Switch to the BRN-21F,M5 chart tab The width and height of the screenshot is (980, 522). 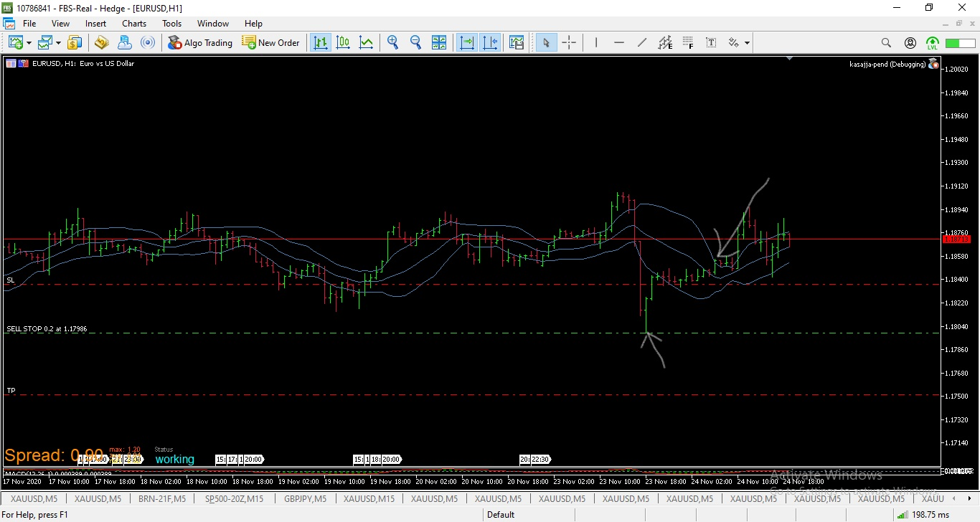tap(162, 498)
